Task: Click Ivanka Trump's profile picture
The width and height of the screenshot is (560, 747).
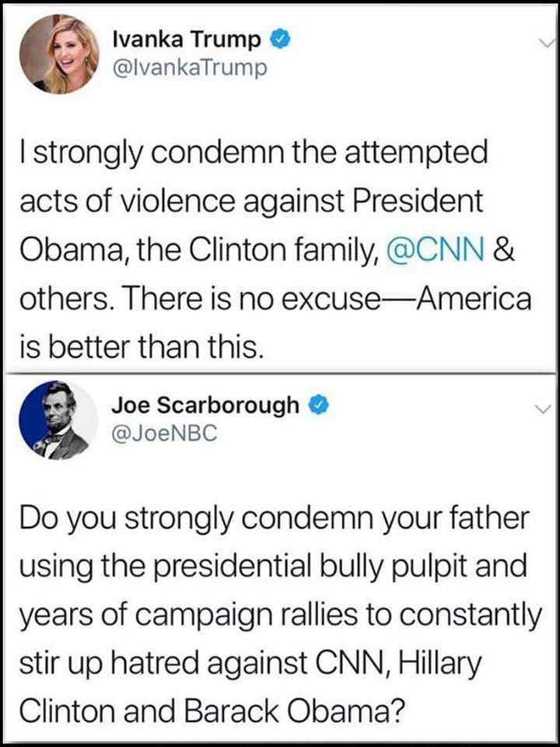Action: tap(60, 53)
